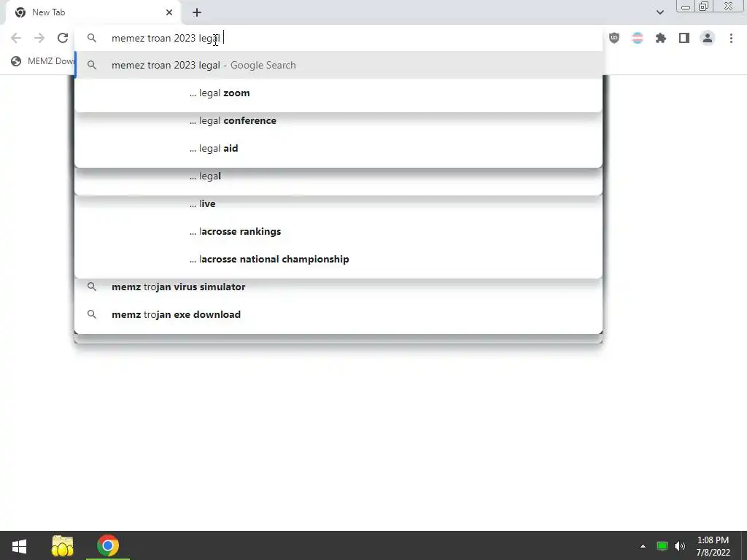Viewport: 747px width, 560px height.
Task: Open the volume speaker control
Action: (680, 546)
